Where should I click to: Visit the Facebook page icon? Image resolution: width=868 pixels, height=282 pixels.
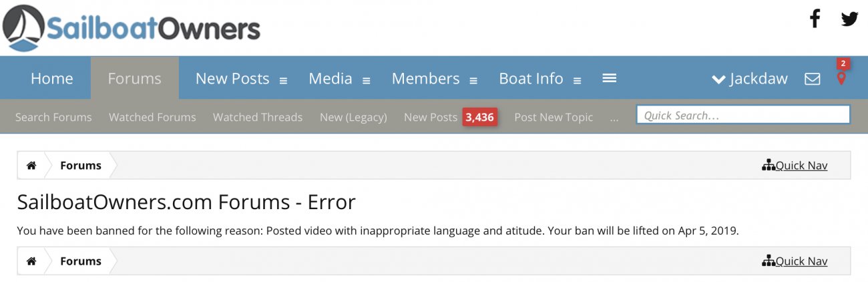(x=815, y=19)
